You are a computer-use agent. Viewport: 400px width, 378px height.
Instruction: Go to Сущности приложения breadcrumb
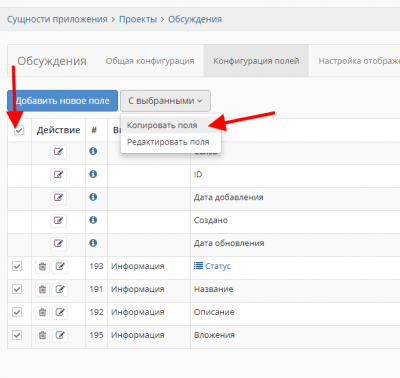(57, 19)
